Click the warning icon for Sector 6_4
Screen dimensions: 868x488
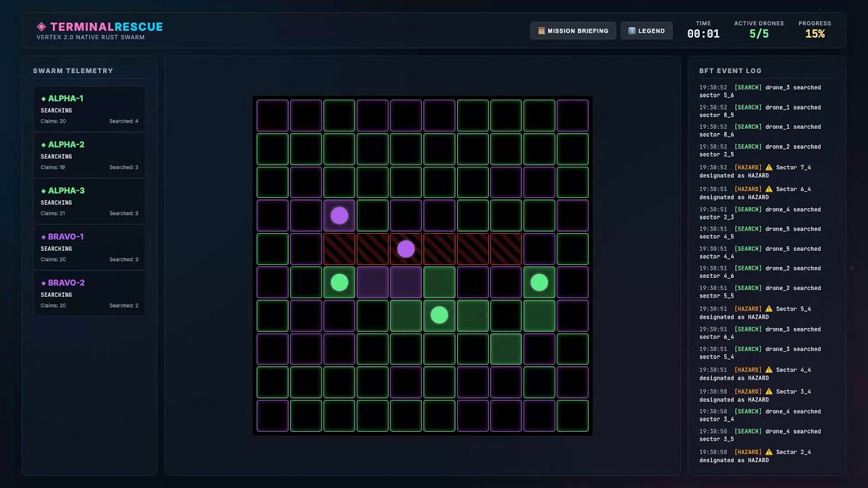(769, 189)
